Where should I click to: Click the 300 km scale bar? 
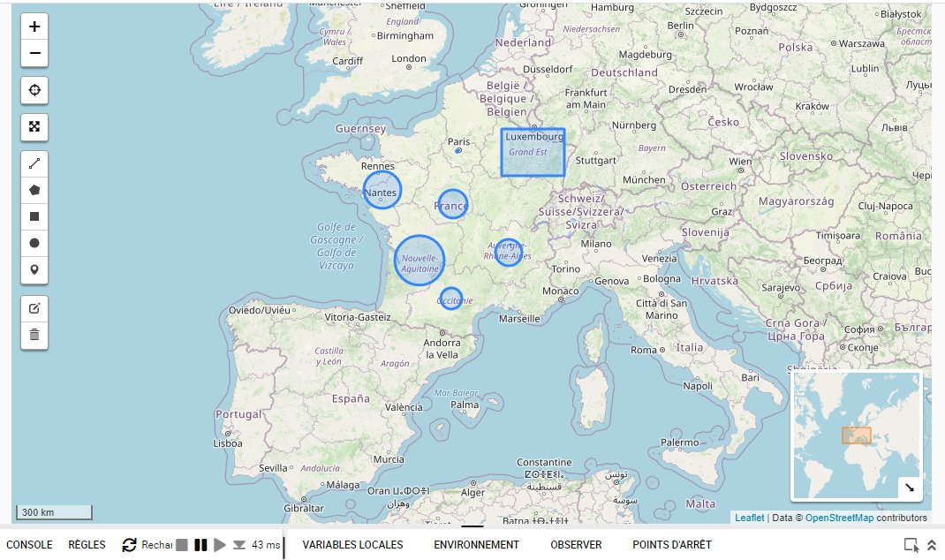pos(54,512)
